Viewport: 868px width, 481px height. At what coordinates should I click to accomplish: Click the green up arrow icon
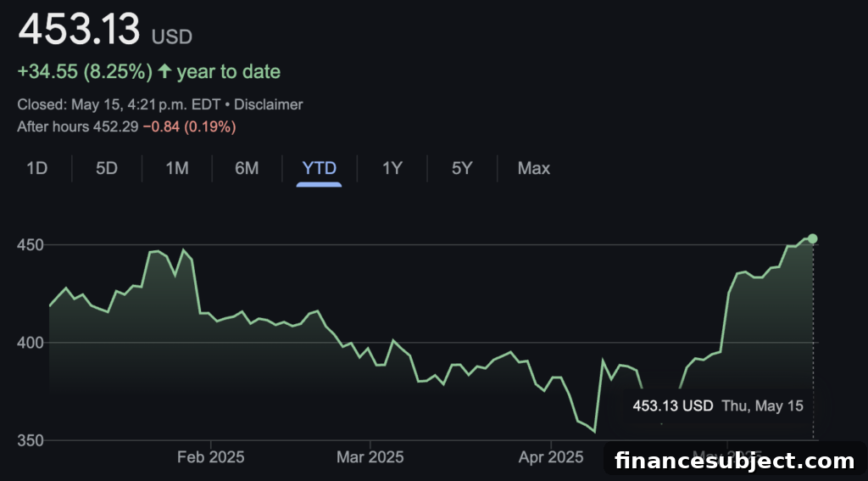[x=164, y=71]
